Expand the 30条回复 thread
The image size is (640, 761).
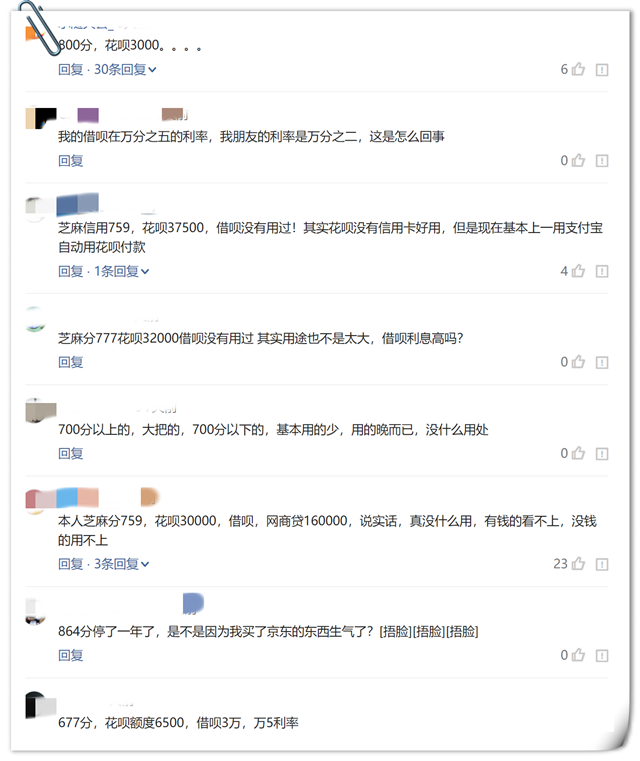coord(125,69)
